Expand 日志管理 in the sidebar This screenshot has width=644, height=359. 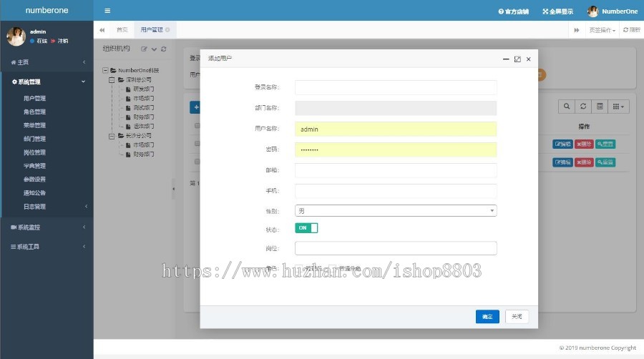pos(34,207)
